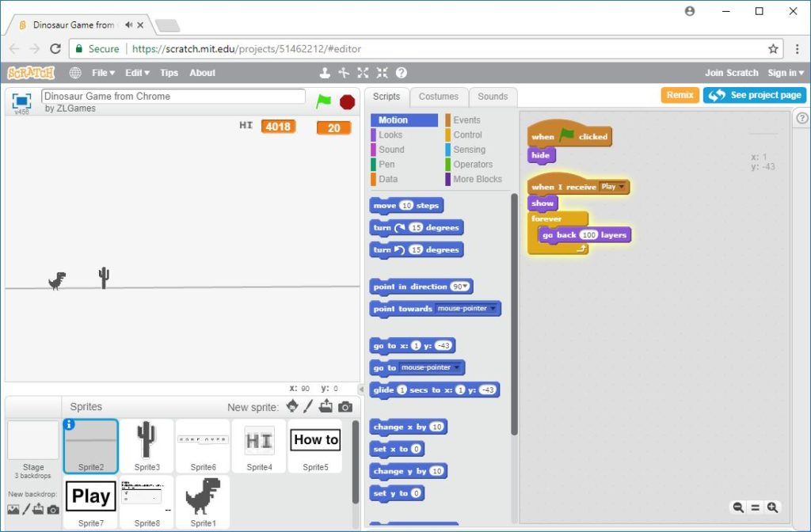Take new sprite photo with camera icon

[344, 407]
